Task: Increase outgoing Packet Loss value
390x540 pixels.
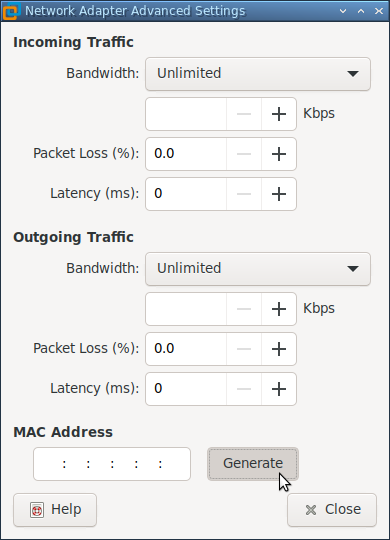Action: coord(279,349)
